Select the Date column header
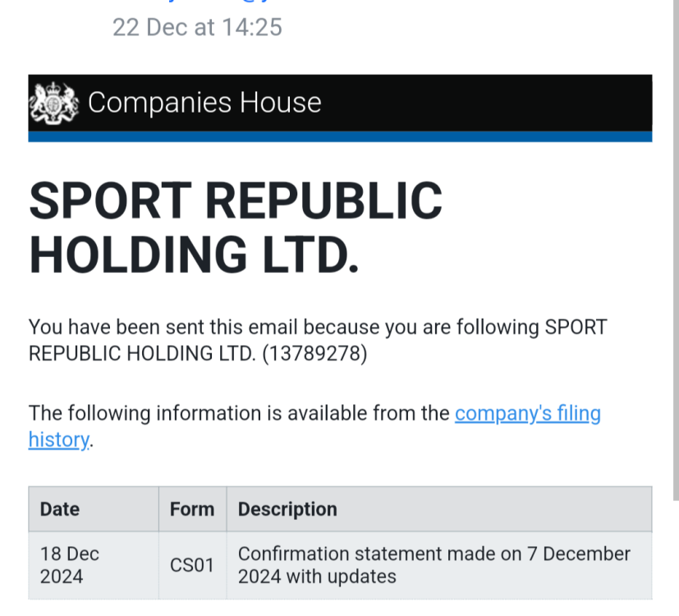Viewport: 679px width, 616px height. [62, 509]
